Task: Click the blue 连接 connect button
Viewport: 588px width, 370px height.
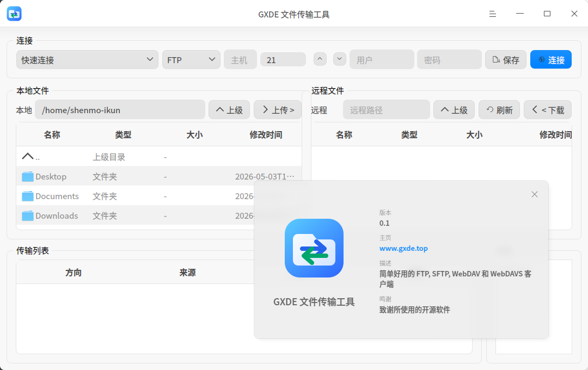Action: (x=551, y=60)
